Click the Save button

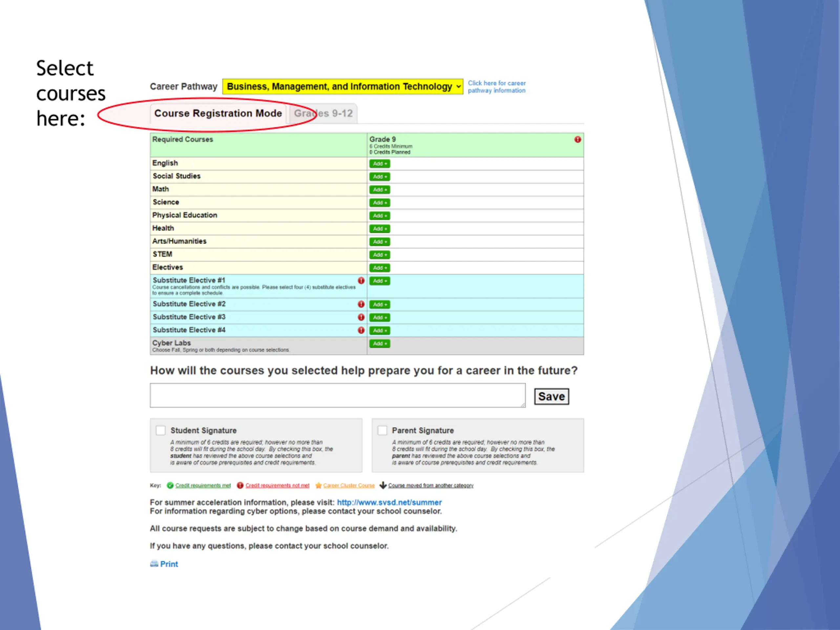click(551, 396)
